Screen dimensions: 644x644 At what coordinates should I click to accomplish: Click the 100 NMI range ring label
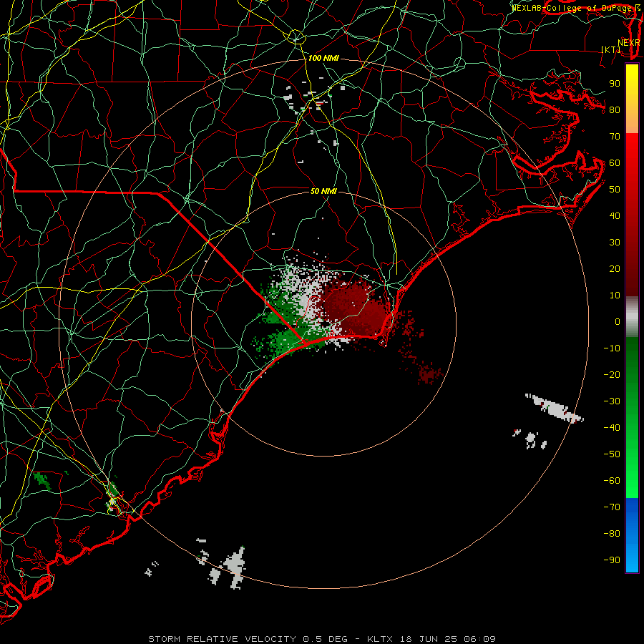pyautogui.click(x=323, y=59)
